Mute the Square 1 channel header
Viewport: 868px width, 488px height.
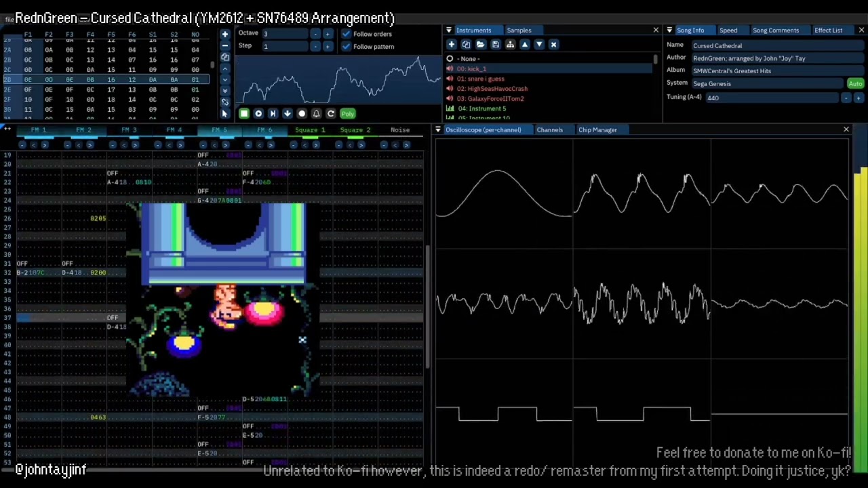pos(310,130)
